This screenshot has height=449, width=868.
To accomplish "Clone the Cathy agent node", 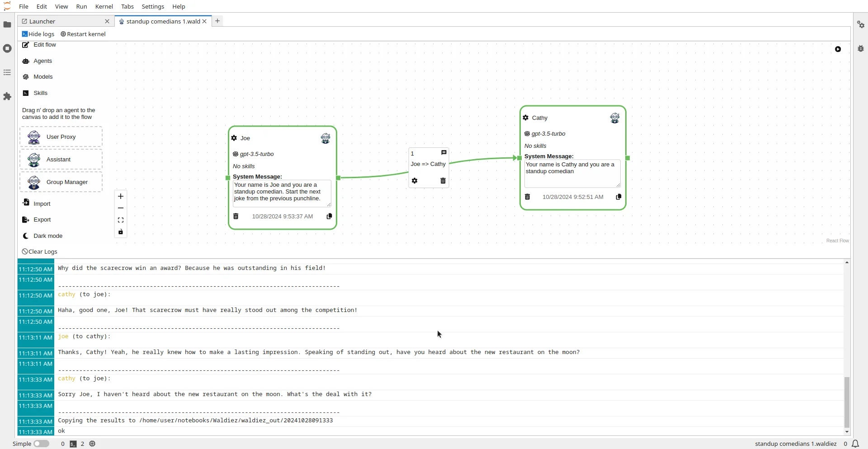I will (x=618, y=197).
